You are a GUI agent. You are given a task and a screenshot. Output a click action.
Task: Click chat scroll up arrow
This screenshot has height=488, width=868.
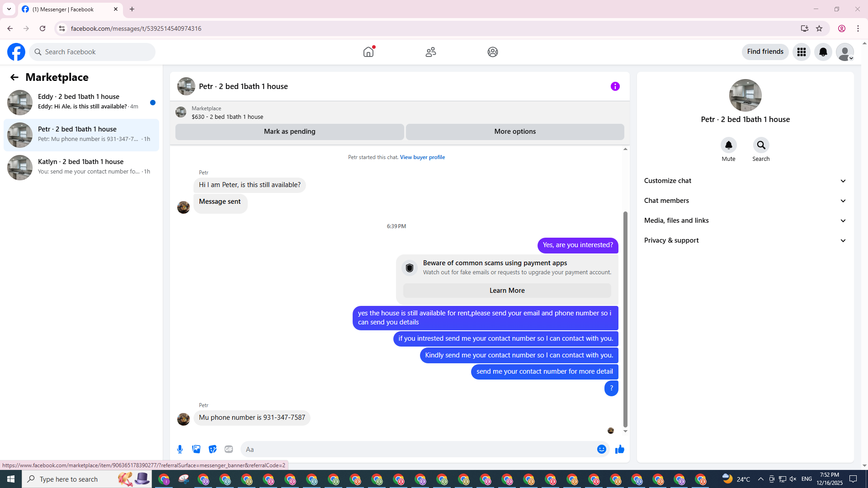625,149
